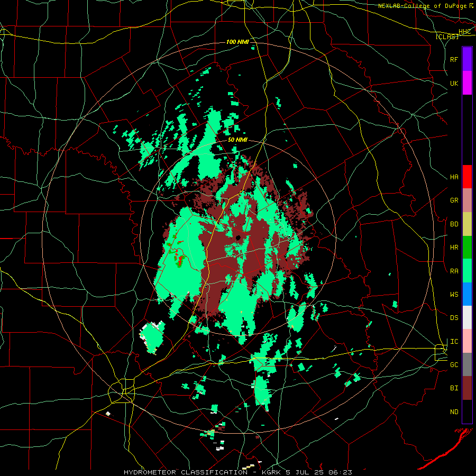Viewport: 476px width, 476px height.
Task: Click the magenta UK legend swatch
Action: point(467,83)
